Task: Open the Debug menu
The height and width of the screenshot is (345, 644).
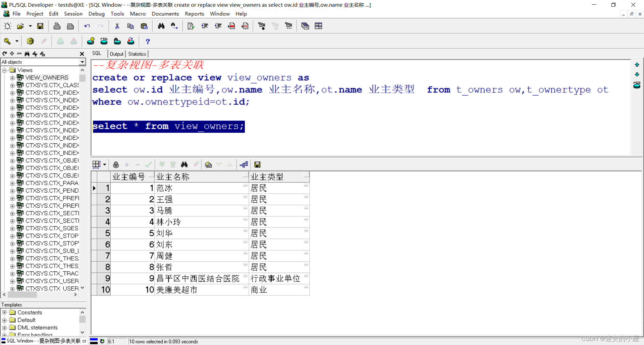Action: point(97,14)
